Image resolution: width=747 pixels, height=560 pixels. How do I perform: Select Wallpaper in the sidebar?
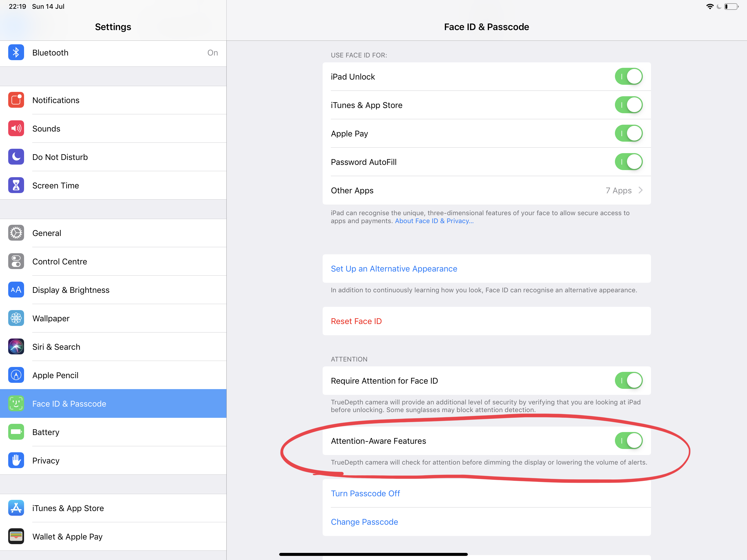pyautogui.click(x=113, y=318)
